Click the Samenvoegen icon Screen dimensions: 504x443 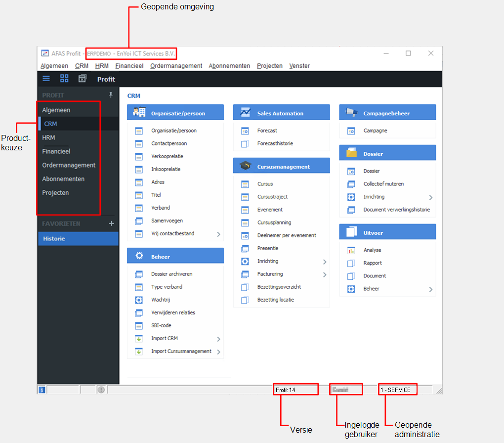(x=139, y=221)
